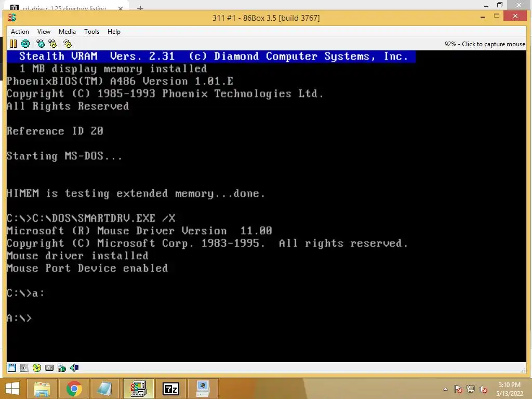Viewport: 532px width, 399px height.
Task: Click the 'Starting MS-DOS...' text line
Action: pos(64,156)
